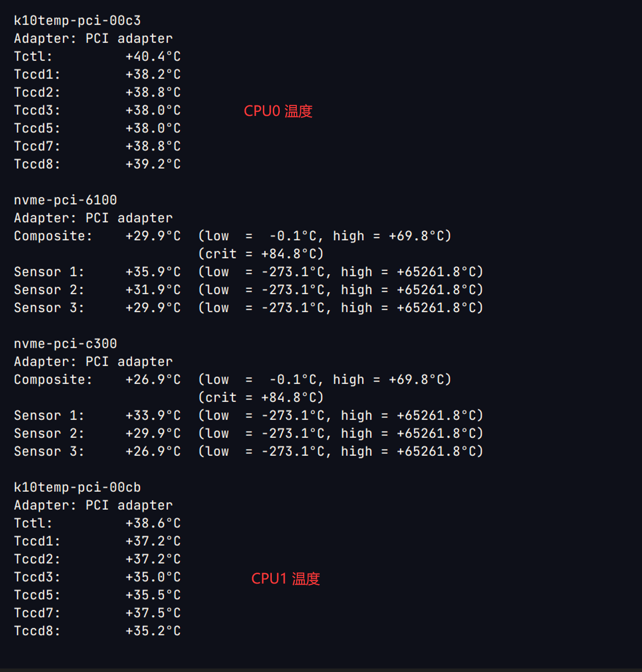Click the Tccd7 +37.5°C line
The height and width of the screenshot is (672, 642).
click(x=97, y=613)
